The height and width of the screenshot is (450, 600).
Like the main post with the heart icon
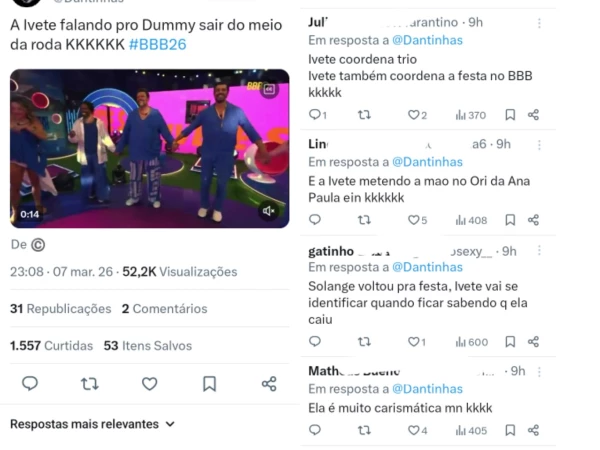point(150,383)
